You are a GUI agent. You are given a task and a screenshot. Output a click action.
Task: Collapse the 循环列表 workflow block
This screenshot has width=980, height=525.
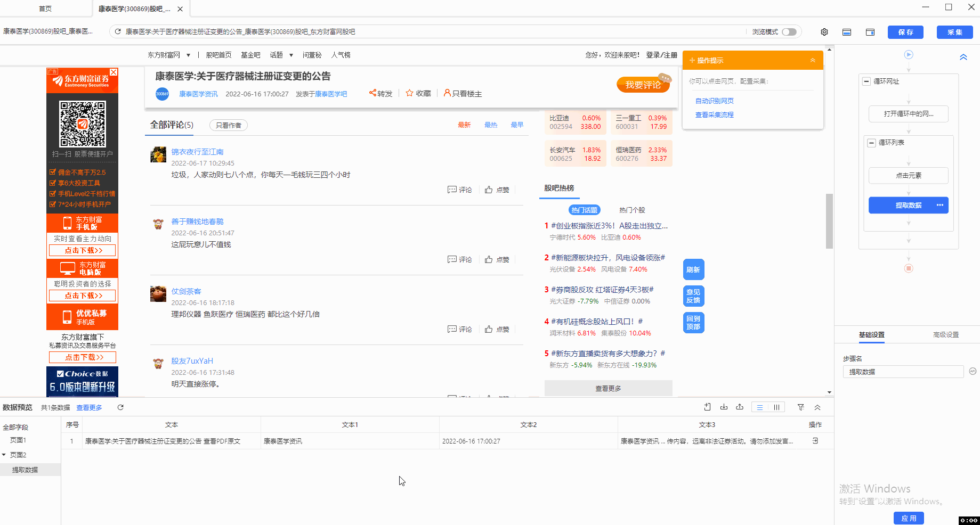pyautogui.click(x=872, y=143)
